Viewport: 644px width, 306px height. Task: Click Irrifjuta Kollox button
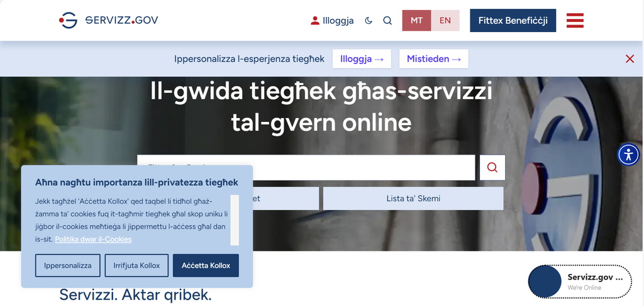click(x=136, y=265)
